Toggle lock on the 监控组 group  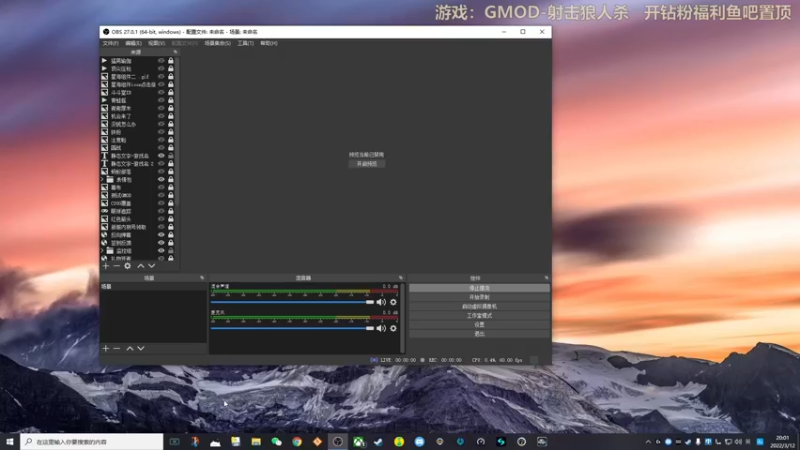(x=171, y=251)
